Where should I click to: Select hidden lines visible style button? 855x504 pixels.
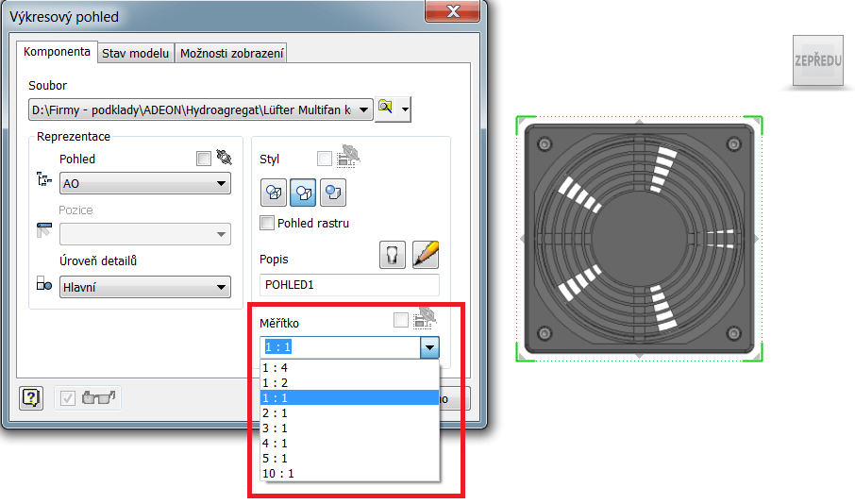274,193
